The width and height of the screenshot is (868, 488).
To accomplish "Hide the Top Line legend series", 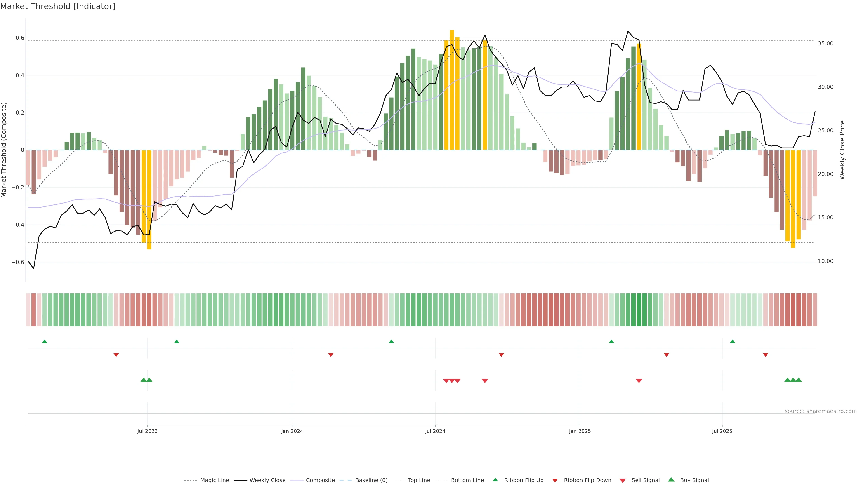I will (418, 480).
